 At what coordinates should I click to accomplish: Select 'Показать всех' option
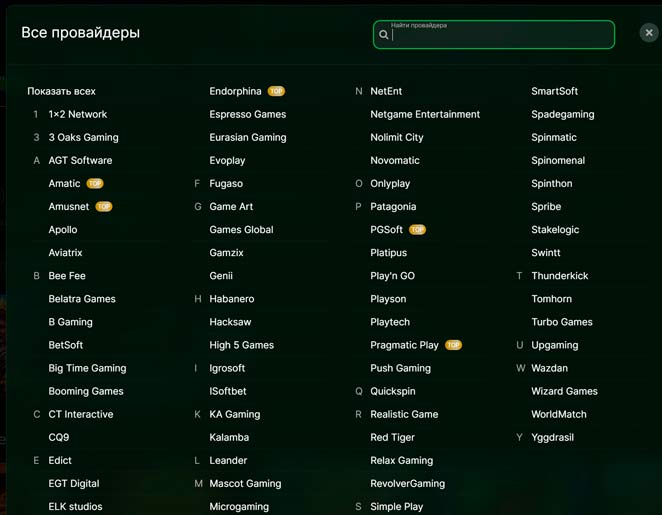[61, 91]
